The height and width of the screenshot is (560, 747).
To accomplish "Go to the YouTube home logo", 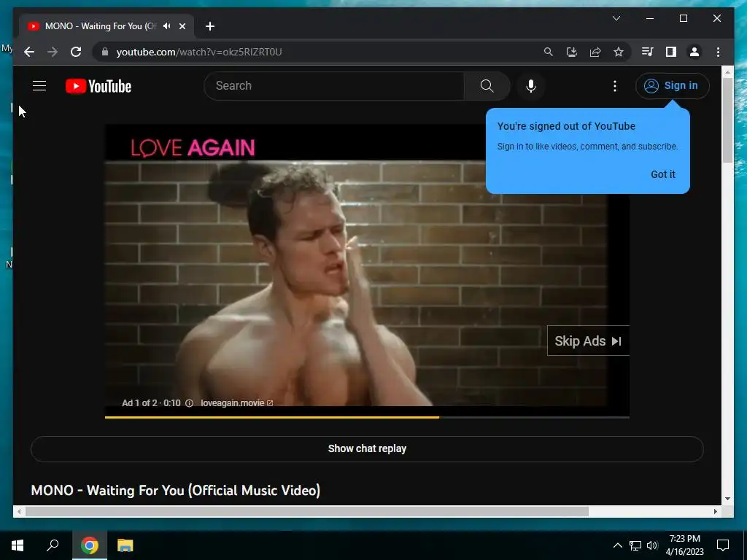I will click(x=98, y=86).
